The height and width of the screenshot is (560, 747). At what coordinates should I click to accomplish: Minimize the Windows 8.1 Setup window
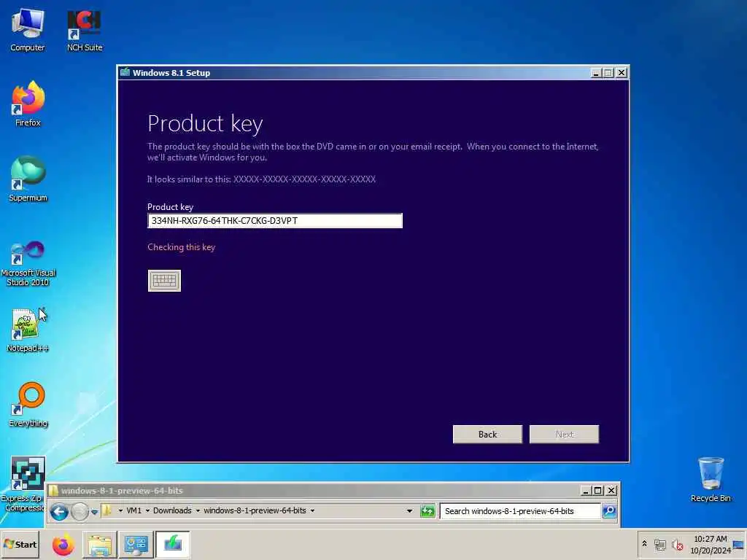tap(595, 73)
